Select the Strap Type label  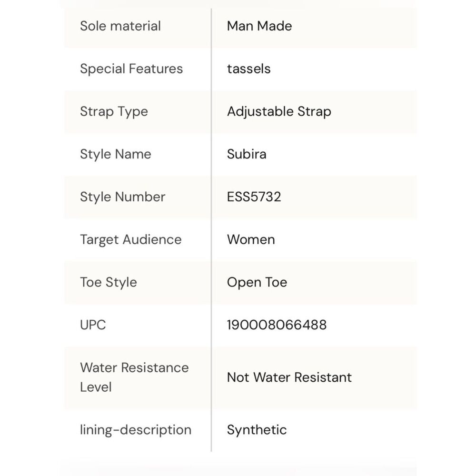114,112
